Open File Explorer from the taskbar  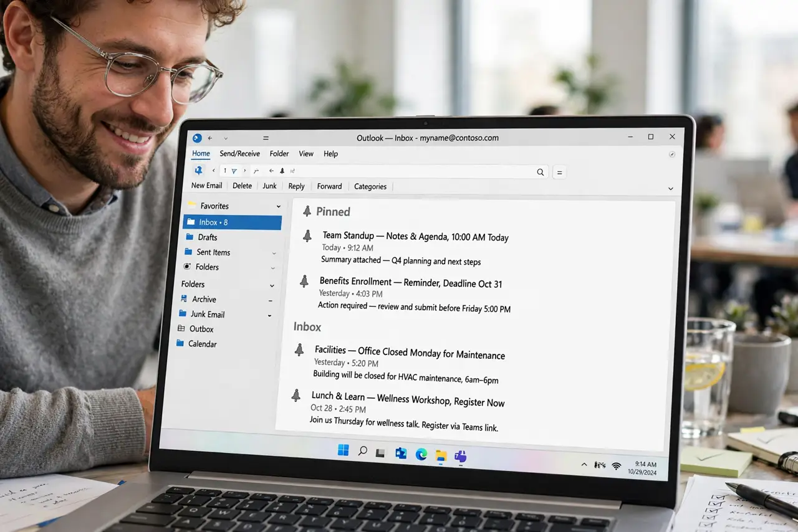pos(441,455)
